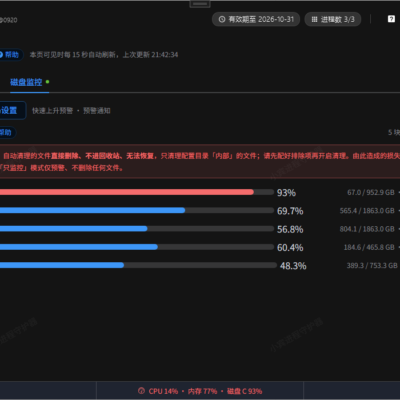Image resolution: width=400 pixels, height=400 pixels.
Task: Click the 快速上升预警 label
Action: click(52, 111)
